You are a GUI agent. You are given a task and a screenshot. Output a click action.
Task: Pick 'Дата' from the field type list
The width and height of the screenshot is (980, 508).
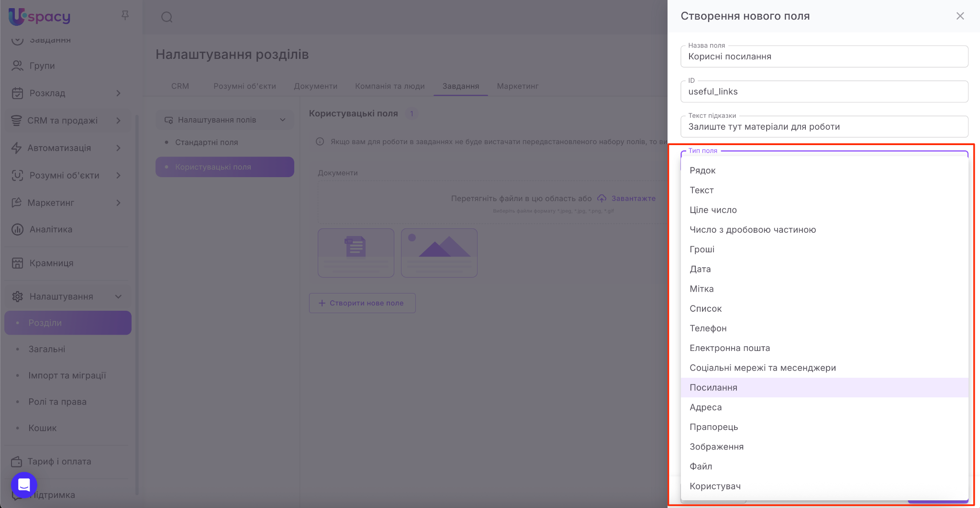tap(700, 269)
